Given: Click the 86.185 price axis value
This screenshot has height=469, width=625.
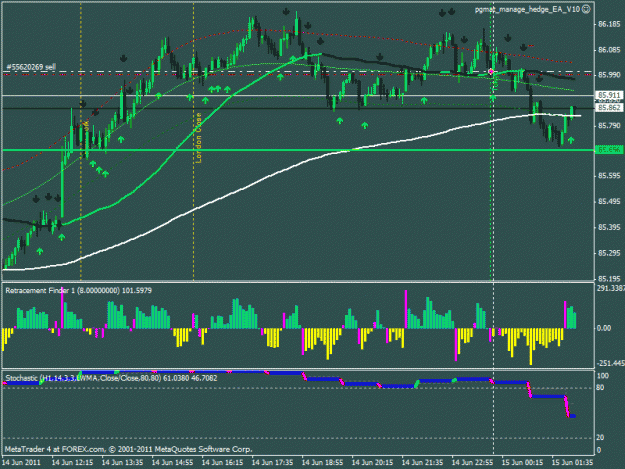Looking at the screenshot, I should click(609, 24).
